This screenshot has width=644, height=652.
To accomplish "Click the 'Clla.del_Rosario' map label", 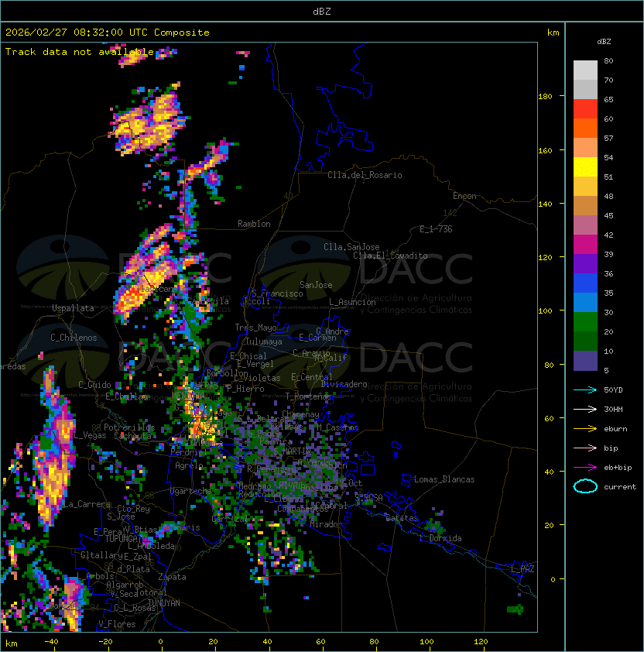I will [365, 175].
